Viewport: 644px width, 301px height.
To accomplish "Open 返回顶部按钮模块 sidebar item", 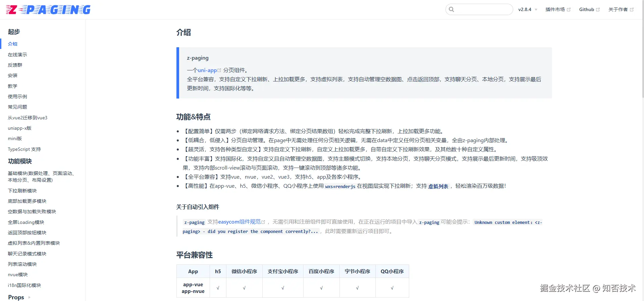I will (x=27, y=233).
